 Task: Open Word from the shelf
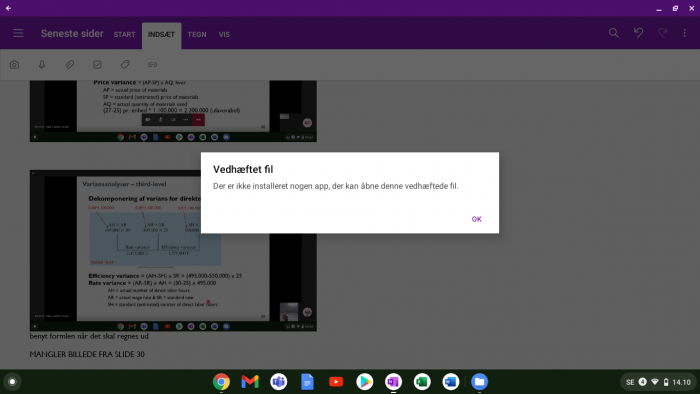click(450, 382)
